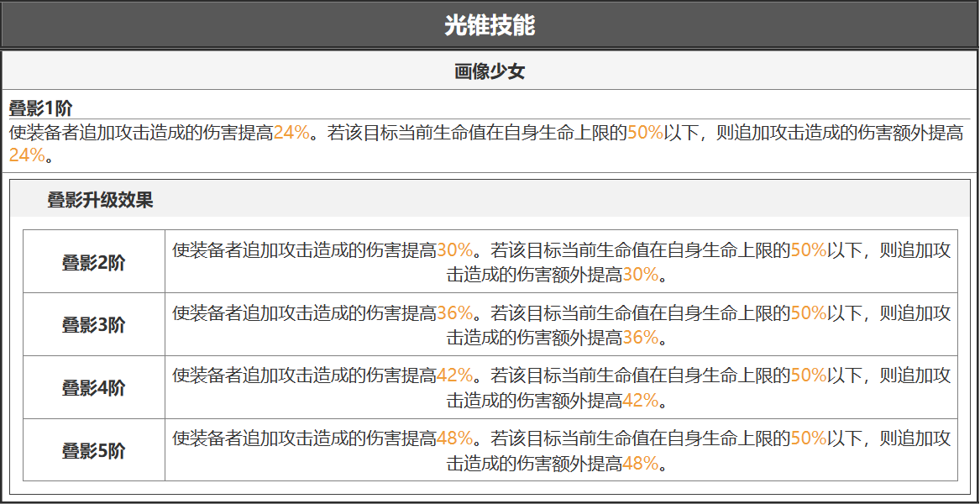Click the final 48% ending 叠影5阶 description
This screenshot has height=504, width=980.
coord(640,463)
